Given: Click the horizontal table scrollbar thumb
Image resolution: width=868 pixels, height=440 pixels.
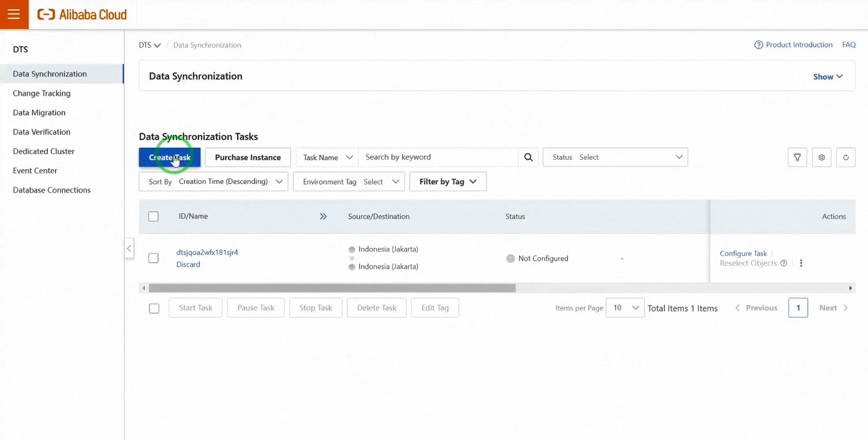Looking at the screenshot, I should pyautogui.click(x=332, y=288).
